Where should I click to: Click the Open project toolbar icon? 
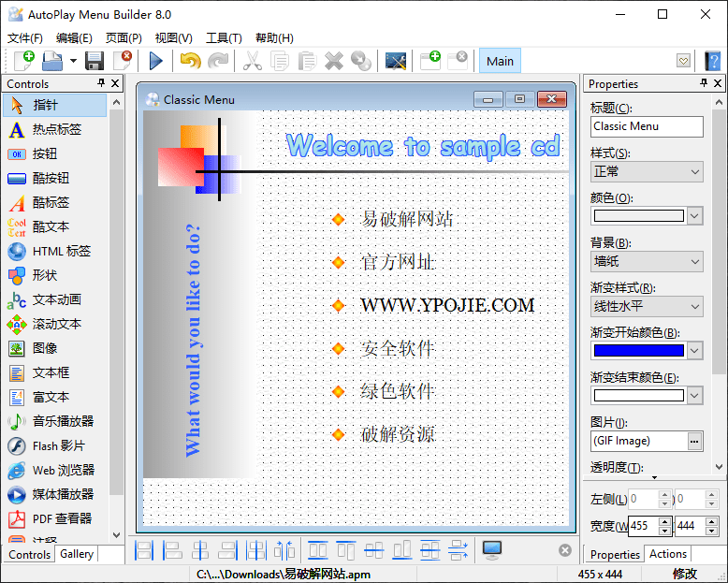click(x=52, y=61)
